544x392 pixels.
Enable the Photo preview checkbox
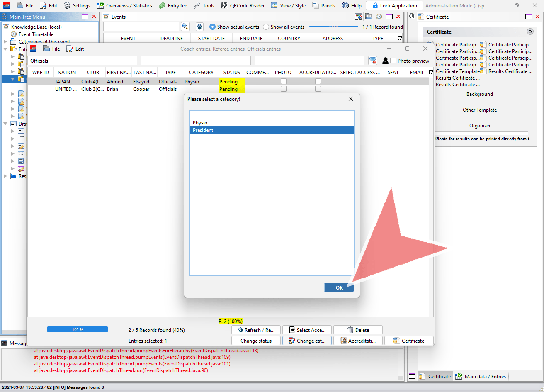(393, 61)
